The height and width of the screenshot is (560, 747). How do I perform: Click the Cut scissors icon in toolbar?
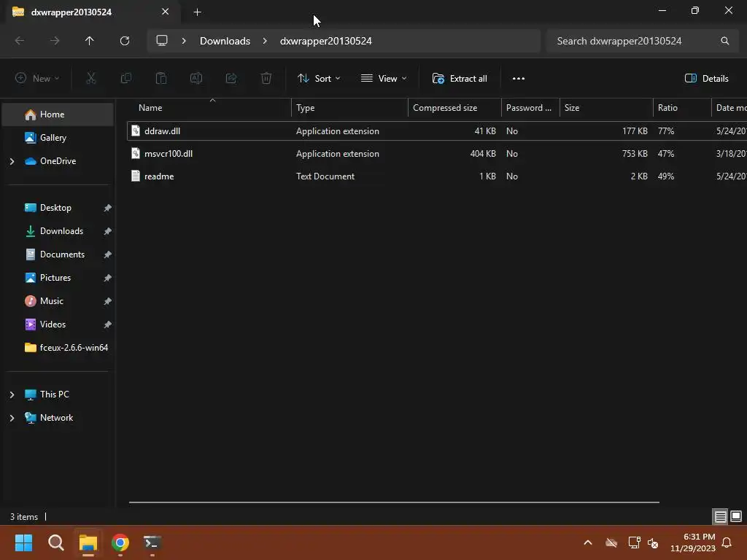click(90, 79)
